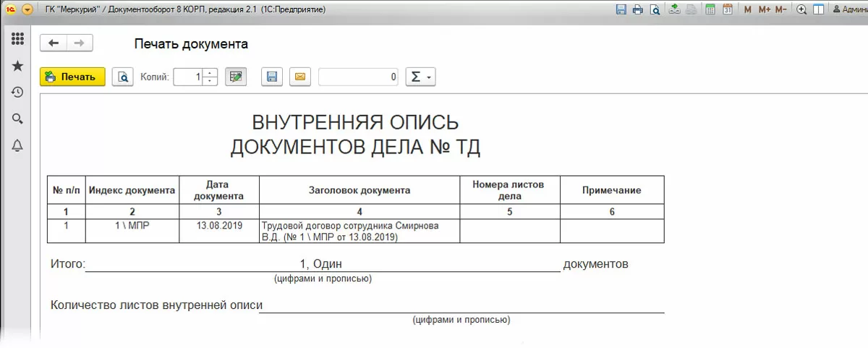868x348 pixels.
Task: Click printer icon in title bar
Action: [637, 10]
